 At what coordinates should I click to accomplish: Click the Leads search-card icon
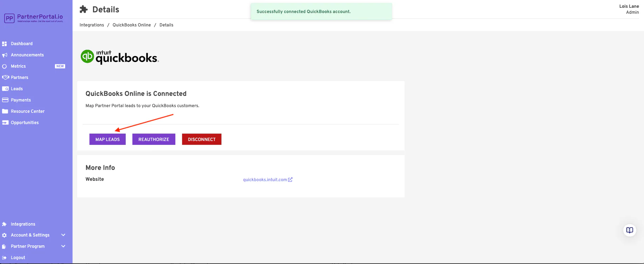tap(5, 89)
